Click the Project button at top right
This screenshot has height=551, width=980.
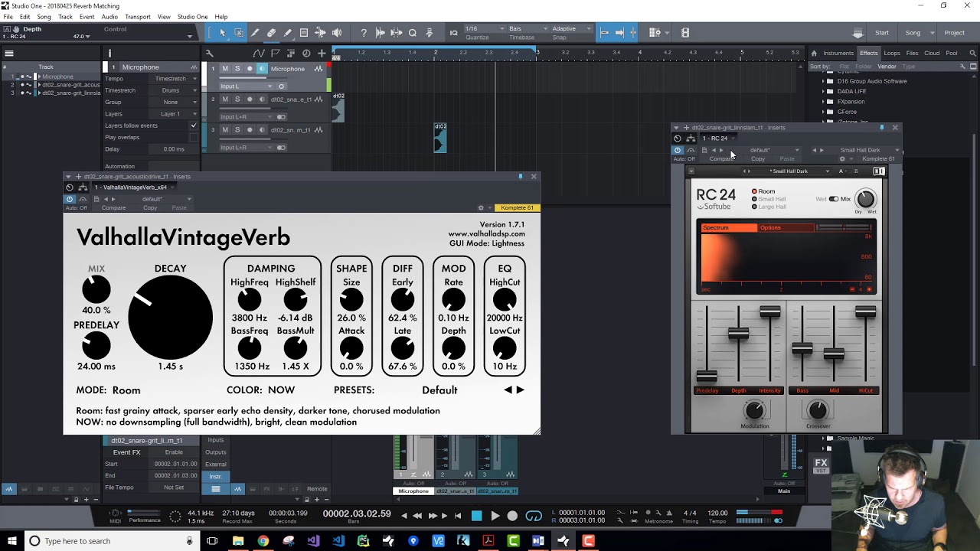tap(954, 33)
